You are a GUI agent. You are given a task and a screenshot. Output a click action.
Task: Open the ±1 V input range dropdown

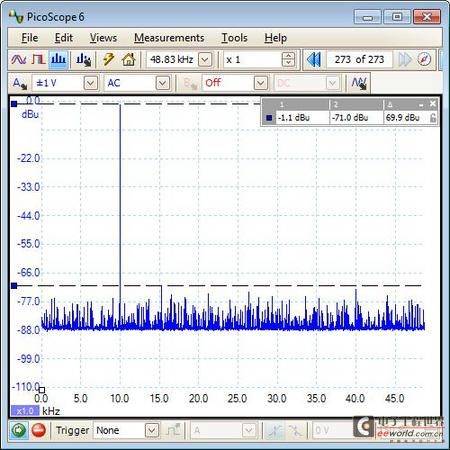[x=91, y=83]
